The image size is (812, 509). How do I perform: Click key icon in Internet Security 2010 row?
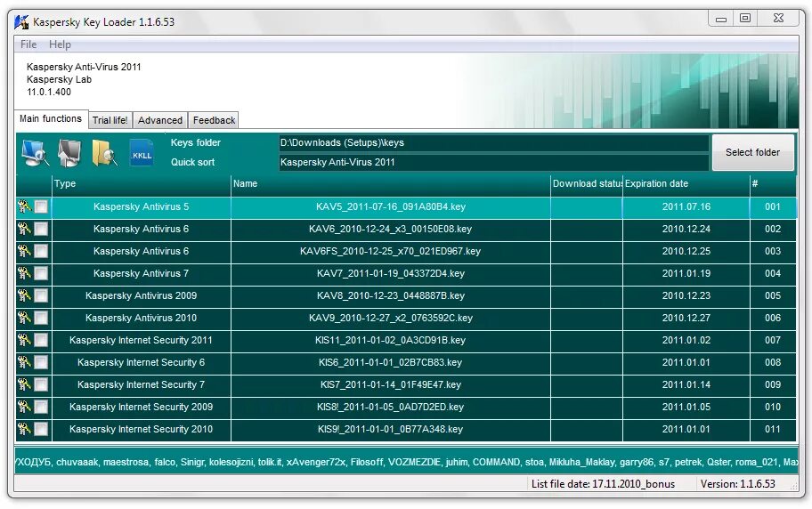(x=24, y=429)
